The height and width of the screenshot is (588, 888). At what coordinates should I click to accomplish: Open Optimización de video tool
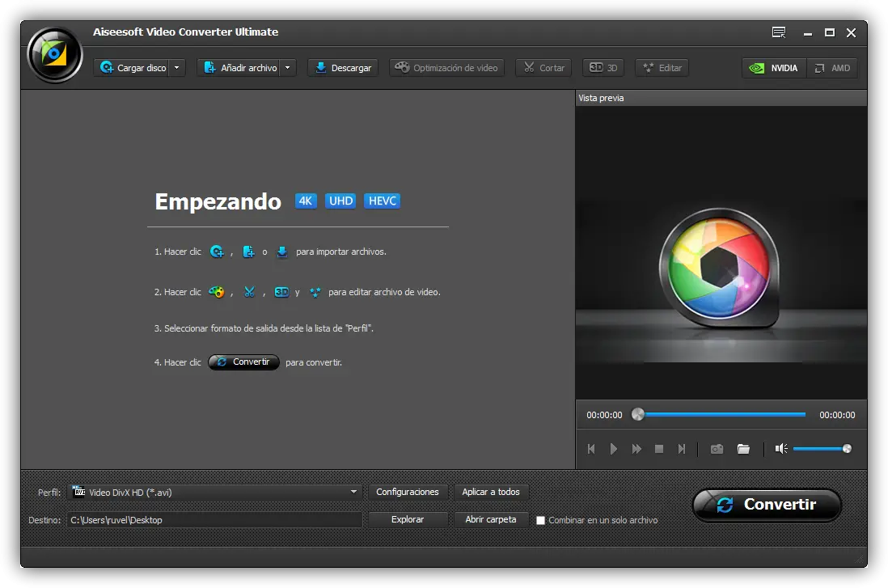pyautogui.click(x=447, y=68)
